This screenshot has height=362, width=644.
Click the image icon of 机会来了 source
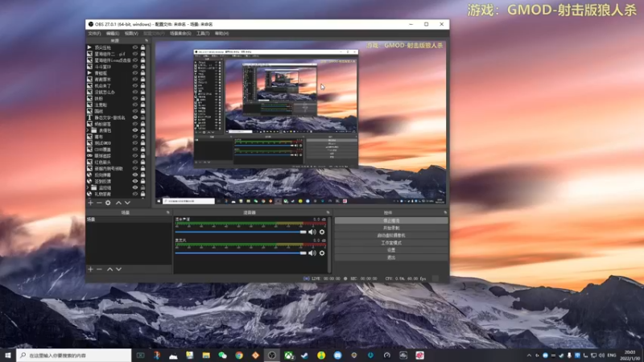pos(89,85)
